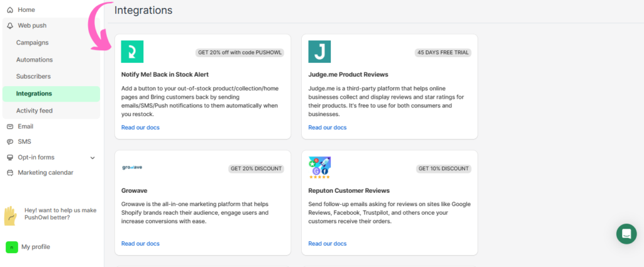Select Integrations in the sidebar
The image size is (644, 267).
point(51,94)
